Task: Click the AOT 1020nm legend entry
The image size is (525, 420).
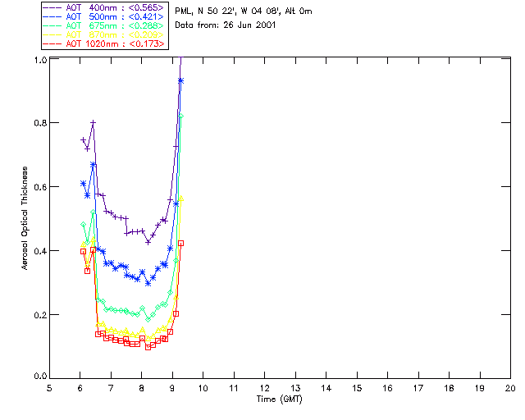Action: pos(104,43)
